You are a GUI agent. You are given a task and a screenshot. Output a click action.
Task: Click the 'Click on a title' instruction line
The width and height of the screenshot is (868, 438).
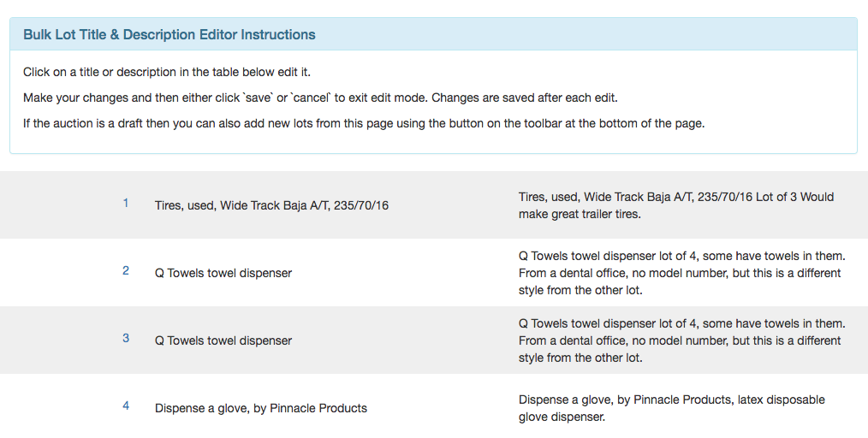coord(167,72)
